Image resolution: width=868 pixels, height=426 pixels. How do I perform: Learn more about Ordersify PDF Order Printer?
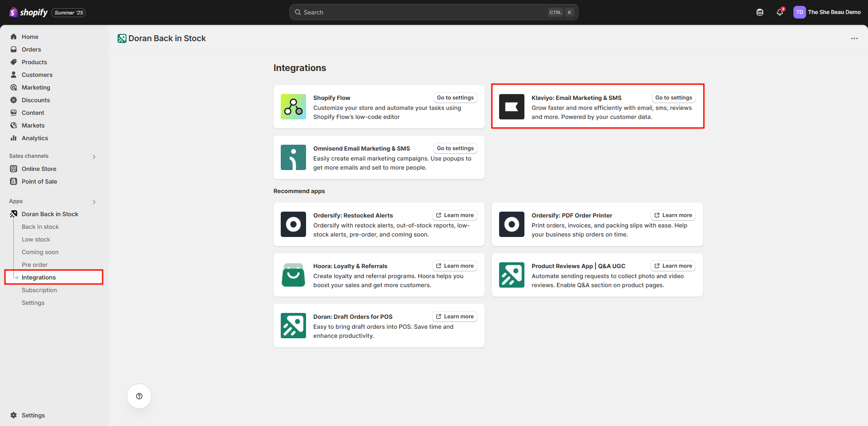673,215
